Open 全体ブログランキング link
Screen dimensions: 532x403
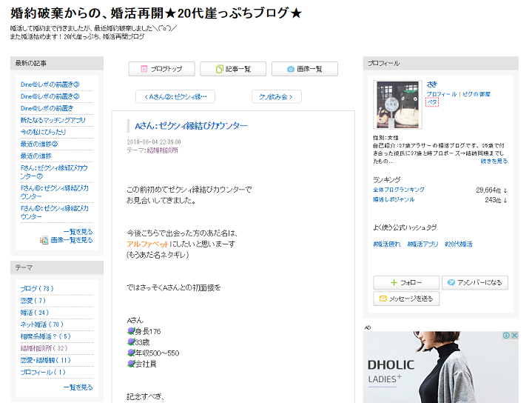(399, 190)
